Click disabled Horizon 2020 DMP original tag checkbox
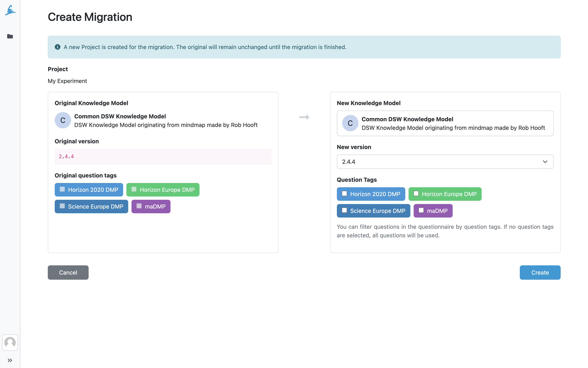 click(x=62, y=189)
